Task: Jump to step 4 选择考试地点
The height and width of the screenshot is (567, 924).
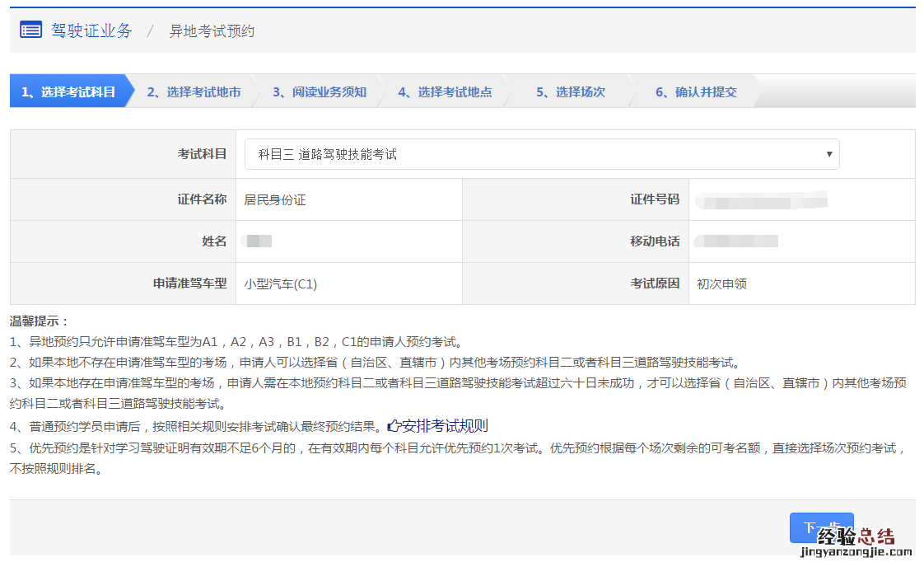Action: (x=445, y=91)
